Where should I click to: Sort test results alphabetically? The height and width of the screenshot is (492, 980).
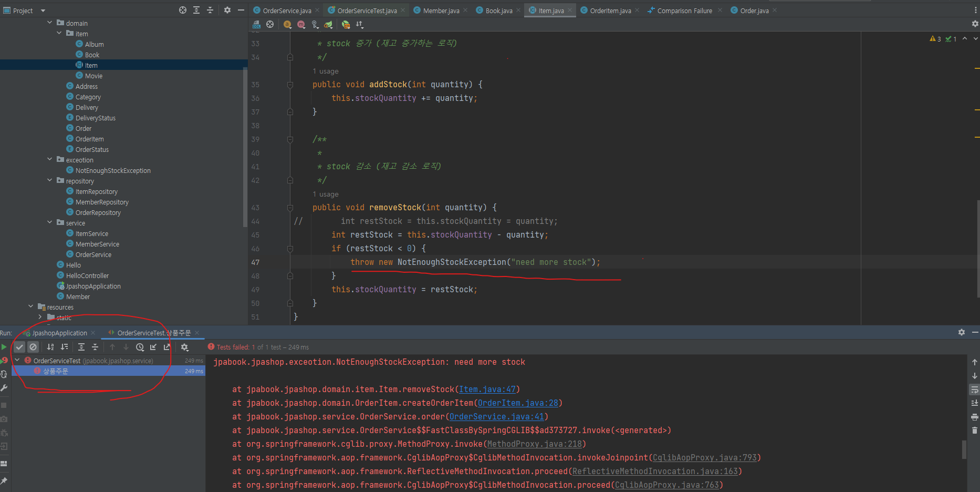[50, 347]
